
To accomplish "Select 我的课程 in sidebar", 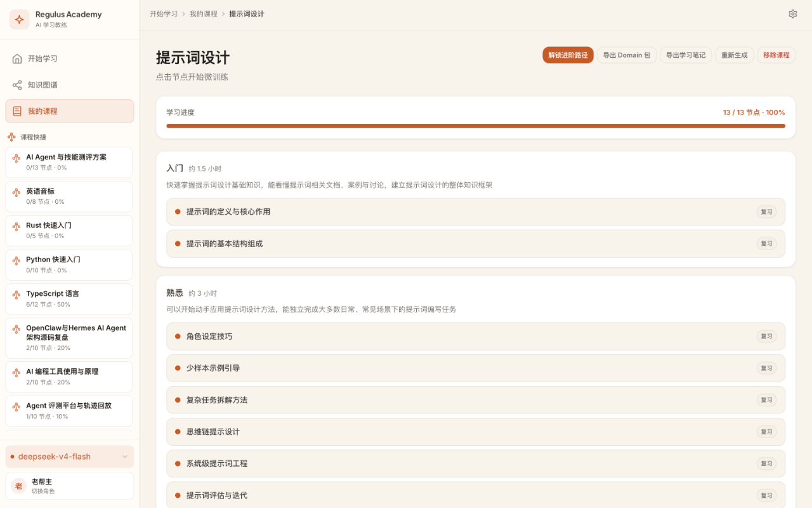I will pos(70,111).
